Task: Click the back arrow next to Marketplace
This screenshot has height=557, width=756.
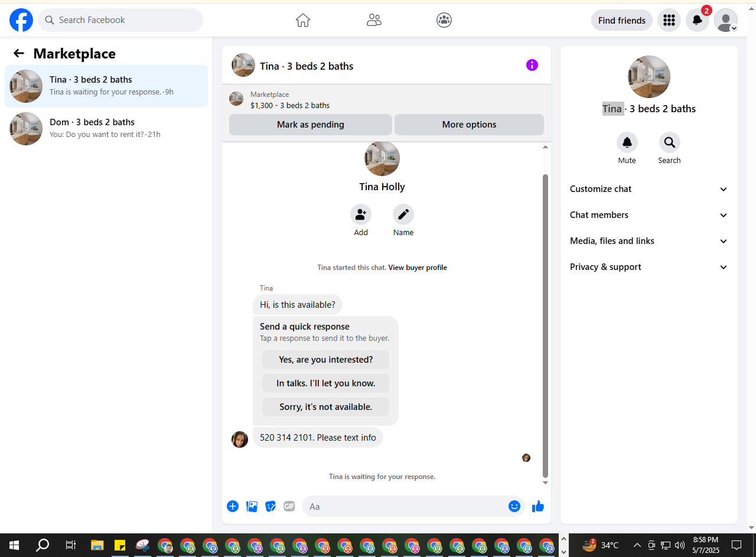Action: [19, 54]
